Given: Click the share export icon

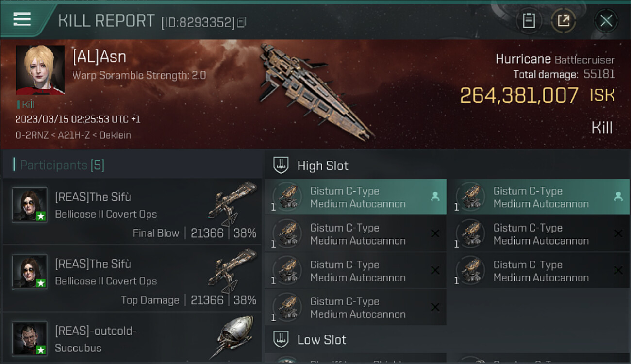Looking at the screenshot, I should coord(563,21).
